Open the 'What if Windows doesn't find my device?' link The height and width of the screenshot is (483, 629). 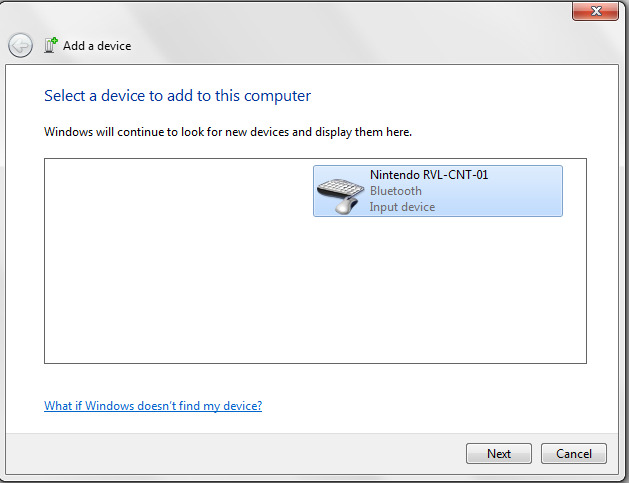click(x=153, y=406)
